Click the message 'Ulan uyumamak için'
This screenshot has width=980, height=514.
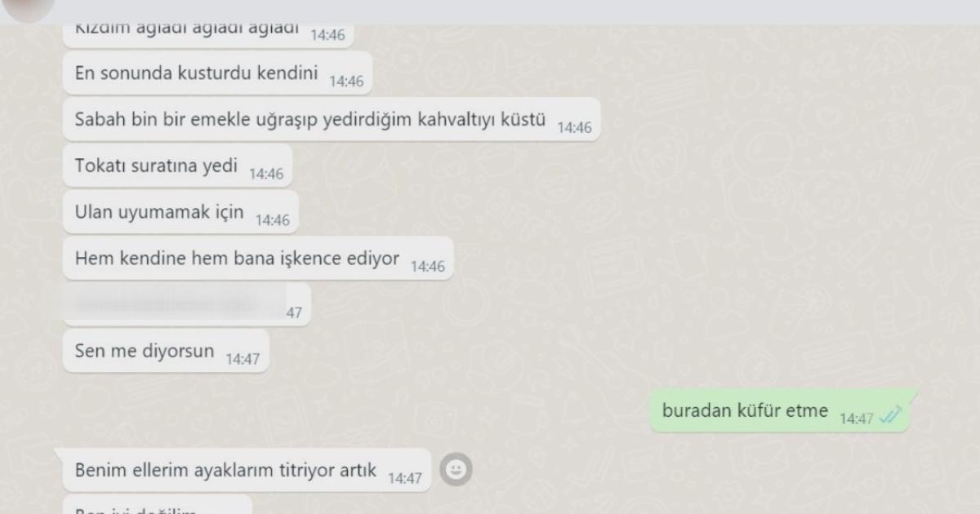pos(180,212)
